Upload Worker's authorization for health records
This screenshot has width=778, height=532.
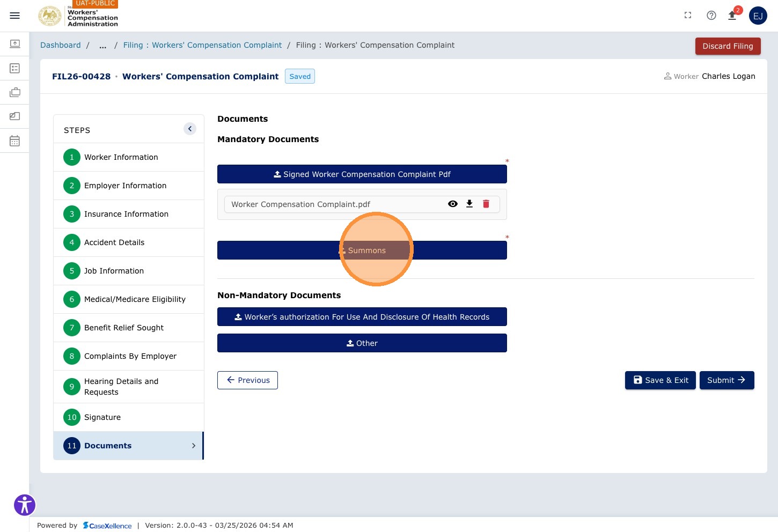pyautogui.click(x=362, y=317)
